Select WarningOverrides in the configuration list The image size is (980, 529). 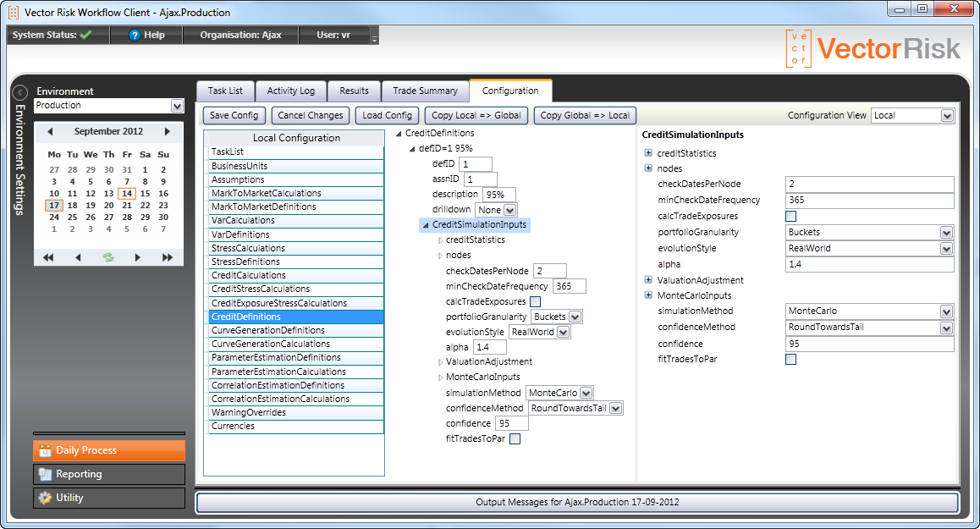pos(296,413)
